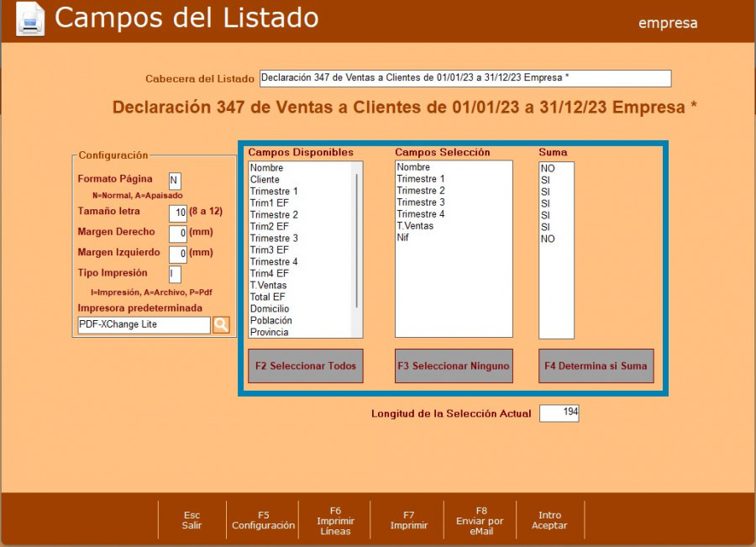The image size is (756, 547).
Task: Click F4 Determina si Suma button
Action: point(596,366)
